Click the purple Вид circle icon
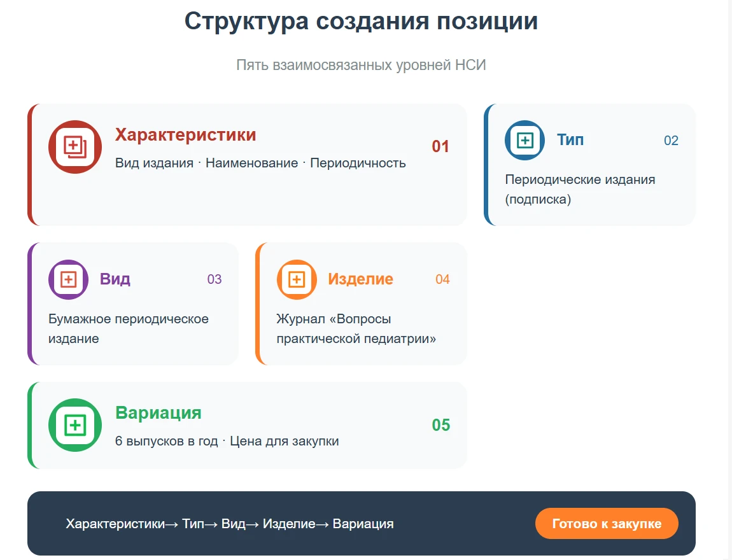The width and height of the screenshot is (732, 560). [69, 279]
